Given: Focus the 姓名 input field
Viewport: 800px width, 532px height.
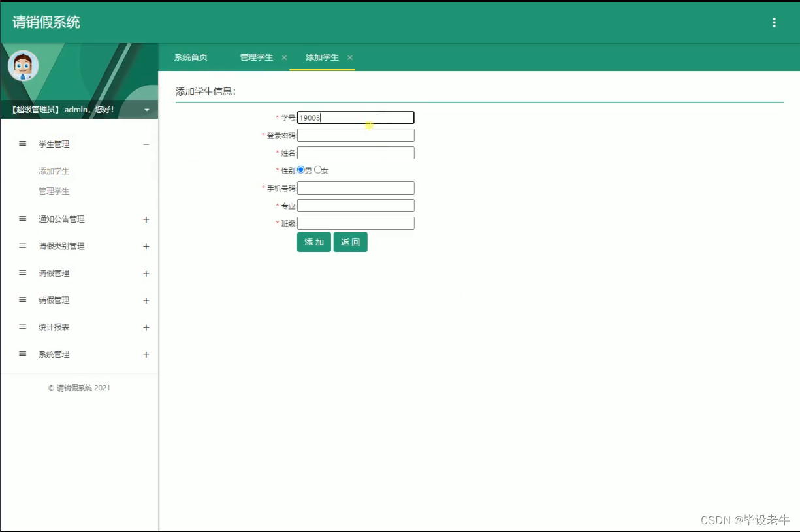Looking at the screenshot, I should pos(356,153).
